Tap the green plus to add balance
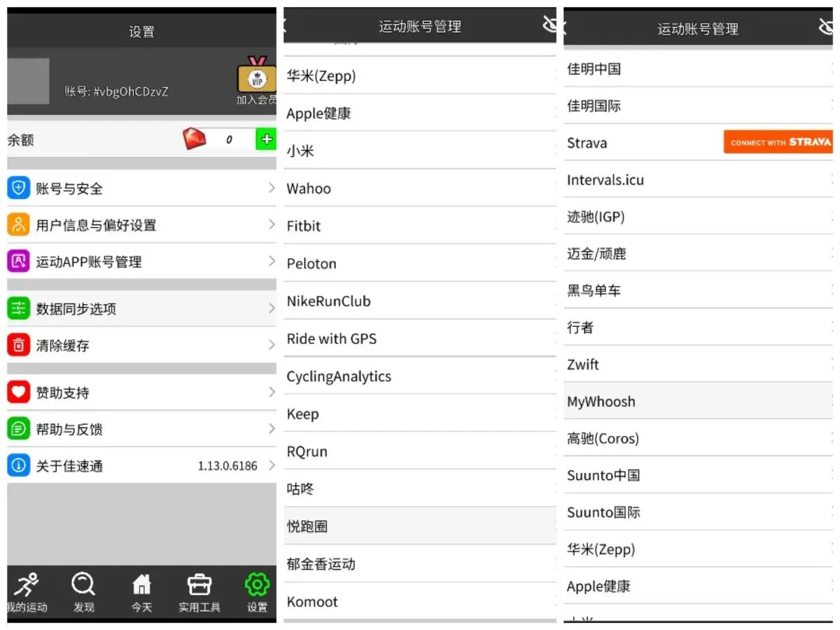Image resolution: width=840 pixels, height=630 pixels. pyautogui.click(x=266, y=139)
